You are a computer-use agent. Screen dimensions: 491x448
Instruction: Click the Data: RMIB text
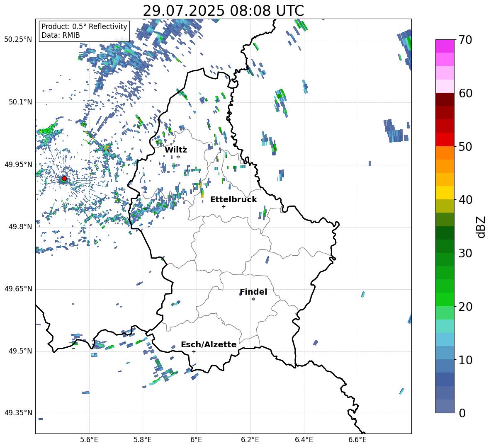point(61,35)
